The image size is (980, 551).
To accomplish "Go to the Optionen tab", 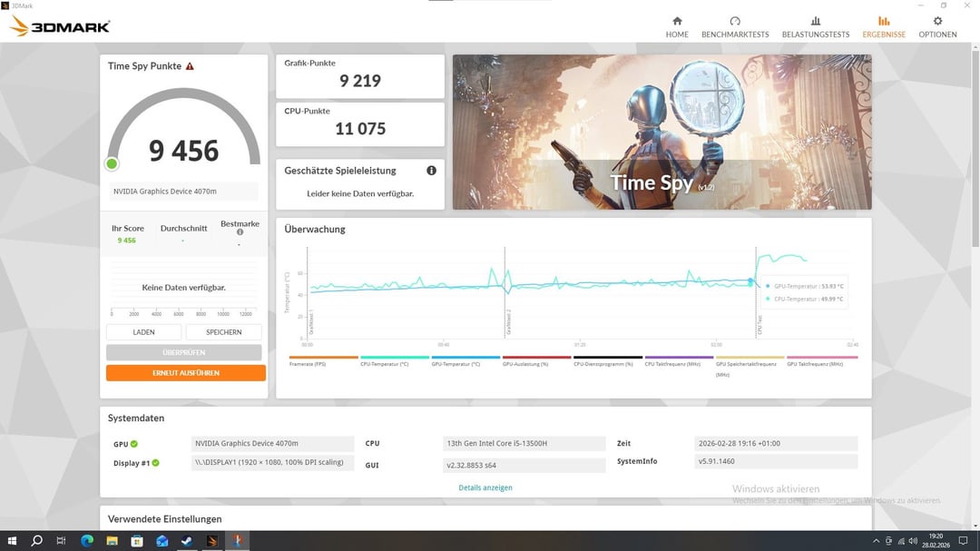I will click(x=937, y=27).
